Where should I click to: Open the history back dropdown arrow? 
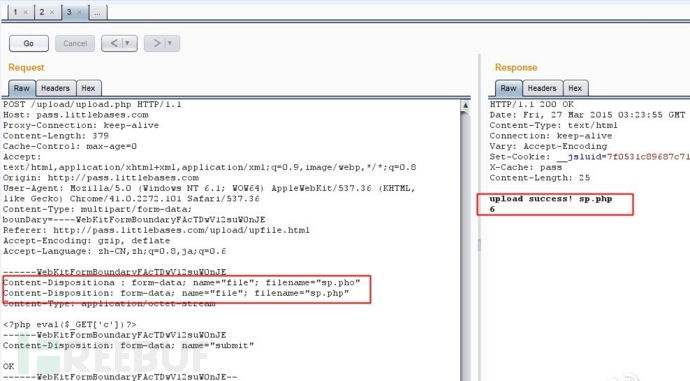pos(128,43)
